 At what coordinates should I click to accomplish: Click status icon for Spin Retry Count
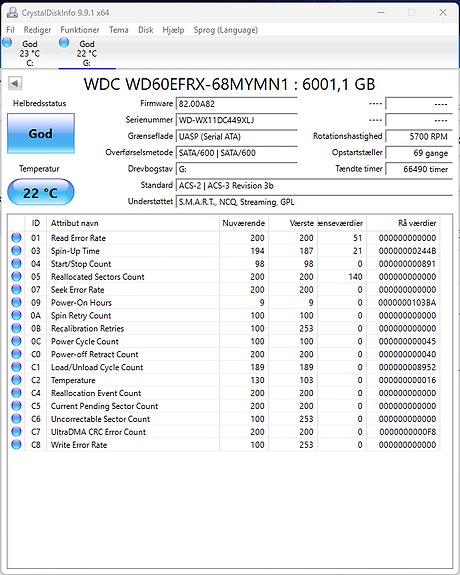16,315
